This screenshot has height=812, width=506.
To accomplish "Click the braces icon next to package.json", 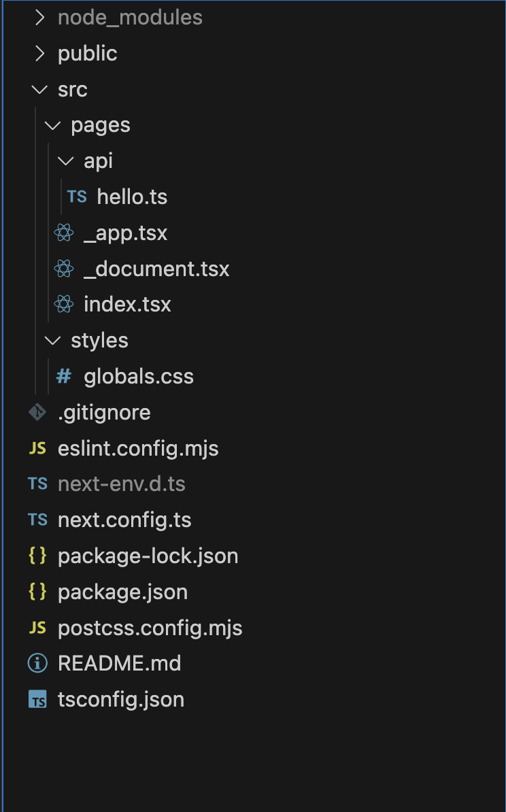I will pos(37,592).
